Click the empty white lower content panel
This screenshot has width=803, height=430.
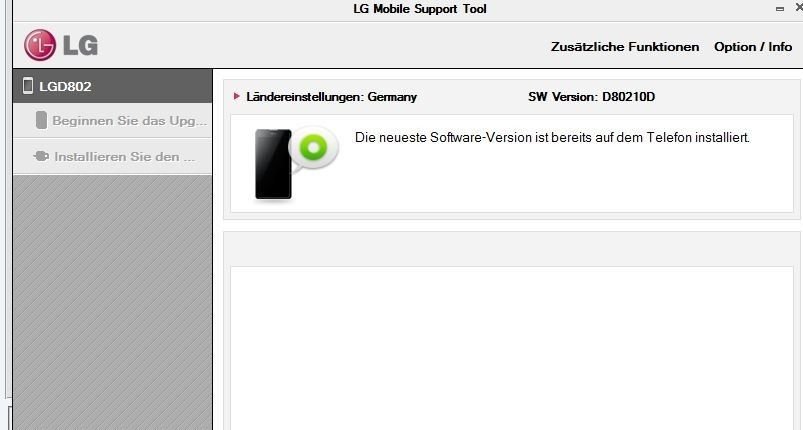(512, 348)
